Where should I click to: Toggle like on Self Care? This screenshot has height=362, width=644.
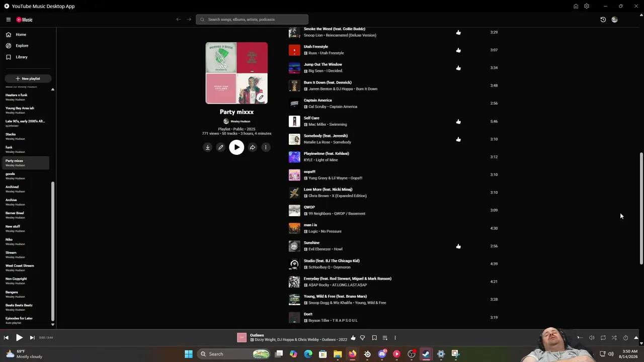click(458, 121)
